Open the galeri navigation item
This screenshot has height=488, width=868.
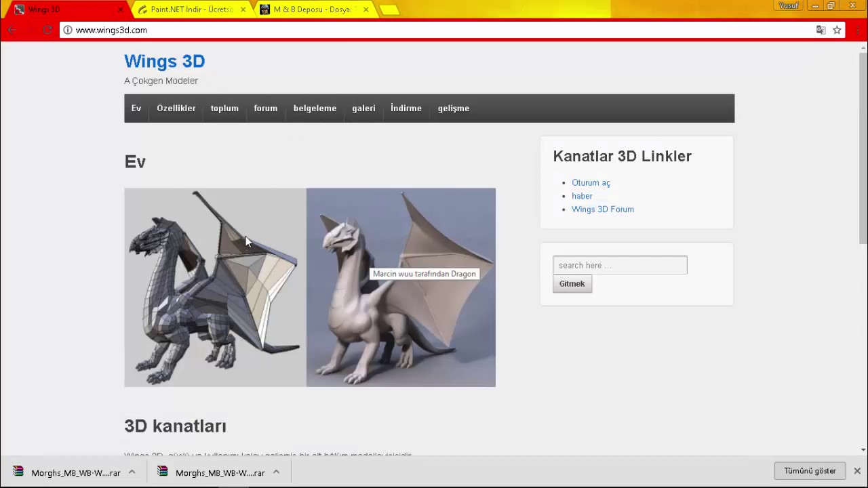click(363, 108)
